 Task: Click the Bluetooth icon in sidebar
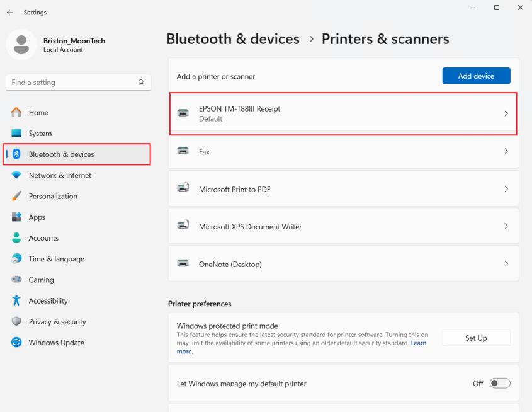(x=16, y=154)
